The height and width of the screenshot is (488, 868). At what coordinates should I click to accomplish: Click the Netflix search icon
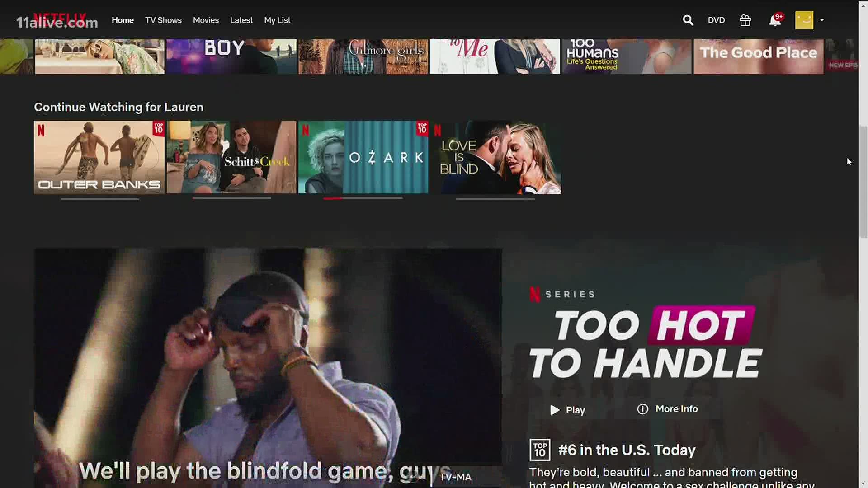point(688,20)
